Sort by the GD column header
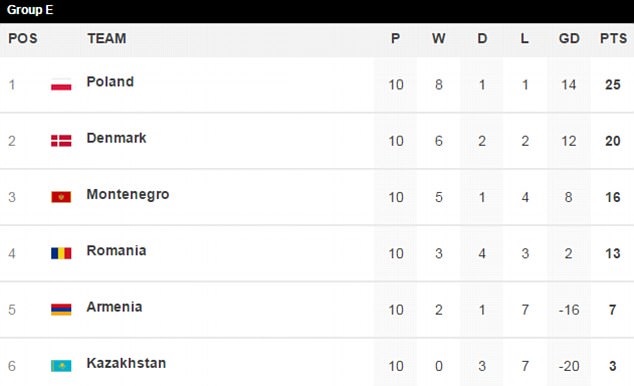This screenshot has width=634, height=386. tap(569, 38)
